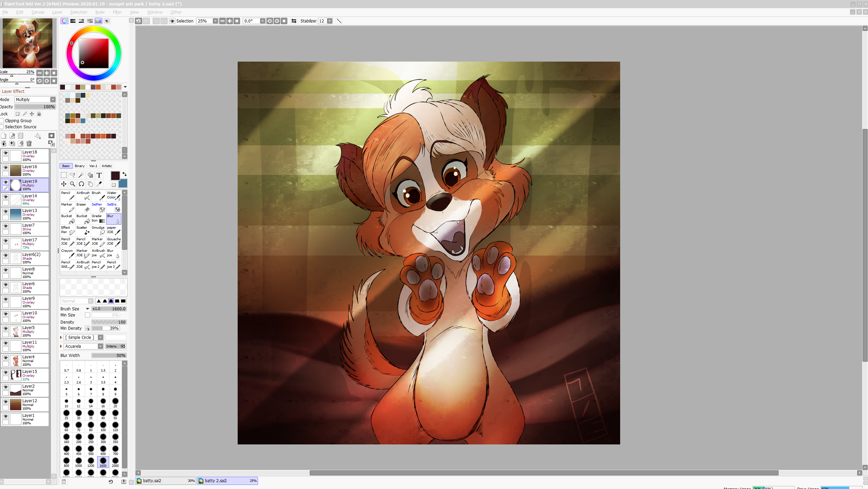The width and height of the screenshot is (868, 489).
Task: Adjust the Min Density slider
Action: coord(105,328)
